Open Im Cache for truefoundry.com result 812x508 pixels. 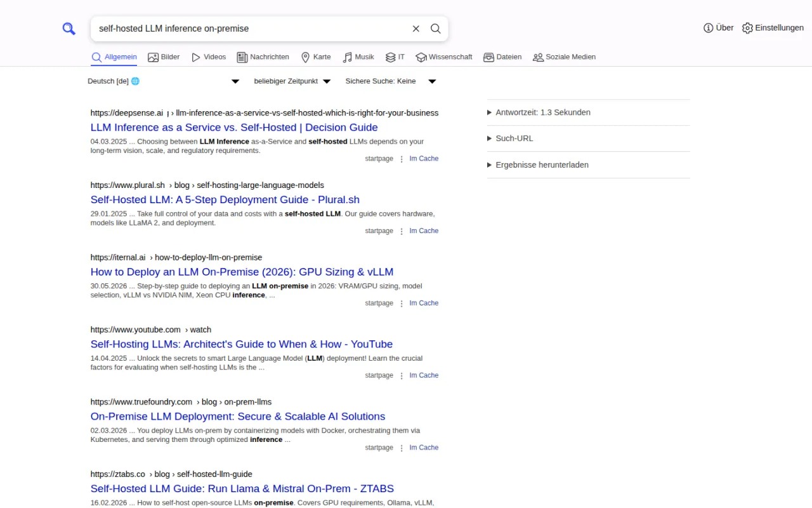coord(424,448)
